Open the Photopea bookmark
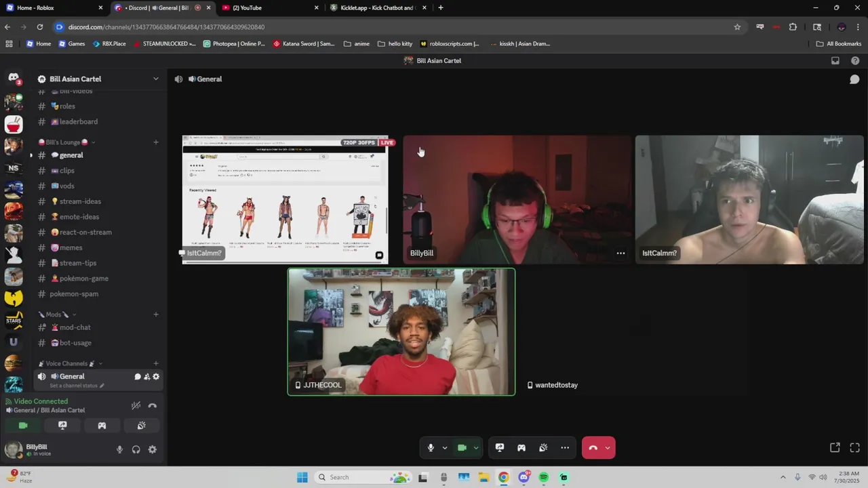The width and height of the screenshot is (868, 488). (234, 43)
